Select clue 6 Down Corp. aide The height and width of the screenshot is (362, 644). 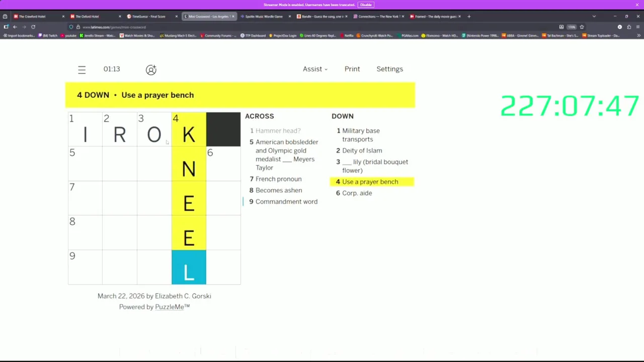click(x=354, y=193)
